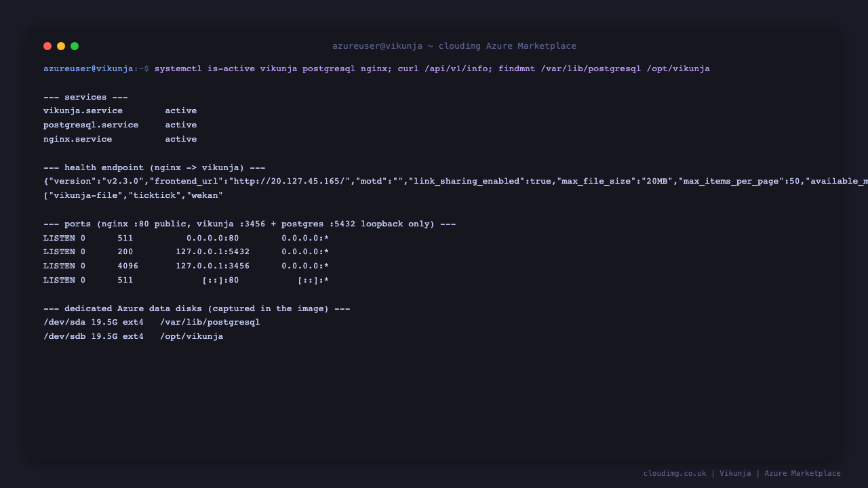The image size is (868, 488).
Task: Click the /dev/sdb device name
Action: (x=64, y=336)
